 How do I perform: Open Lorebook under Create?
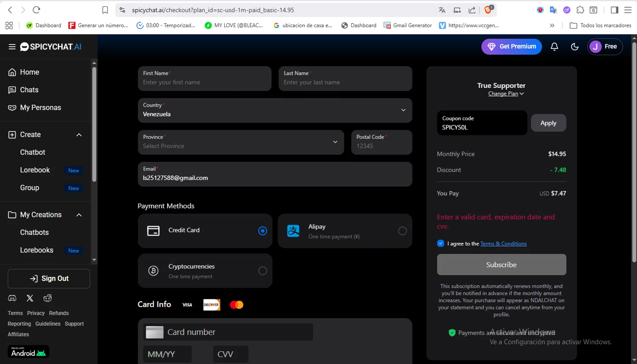click(35, 170)
